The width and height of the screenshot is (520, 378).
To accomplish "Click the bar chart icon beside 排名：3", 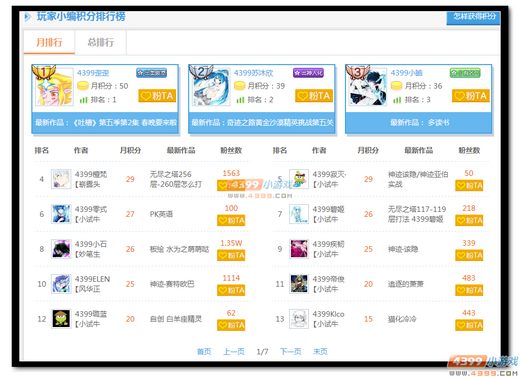I will pyautogui.click(x=397, y=100).
